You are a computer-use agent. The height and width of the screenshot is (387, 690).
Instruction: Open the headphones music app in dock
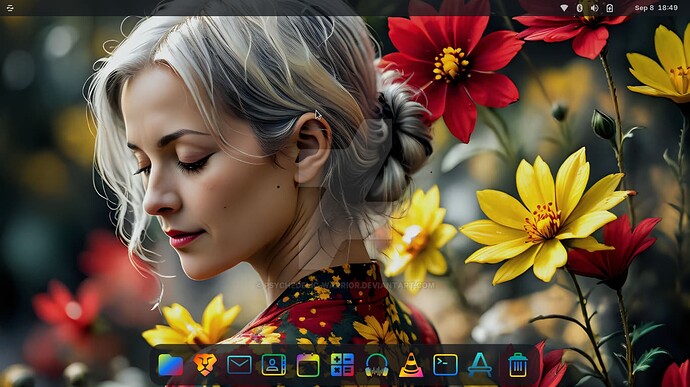(x=377, y=365)
